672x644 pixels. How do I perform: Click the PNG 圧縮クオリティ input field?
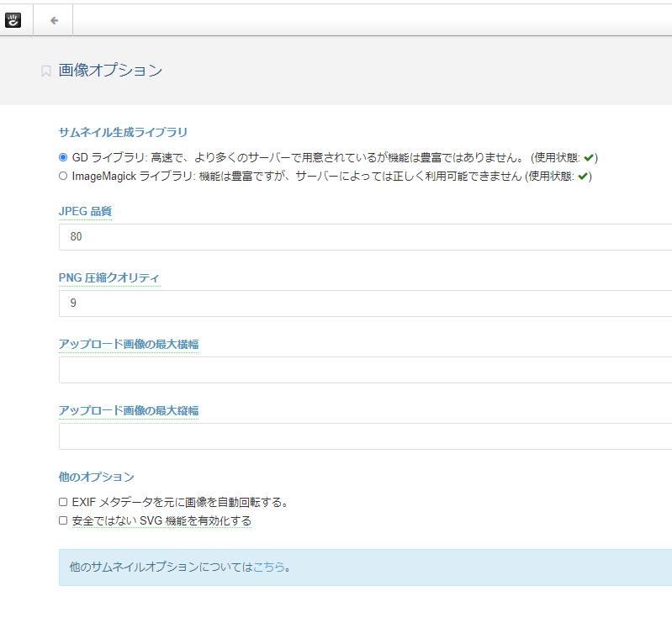(x=365, y=303)
